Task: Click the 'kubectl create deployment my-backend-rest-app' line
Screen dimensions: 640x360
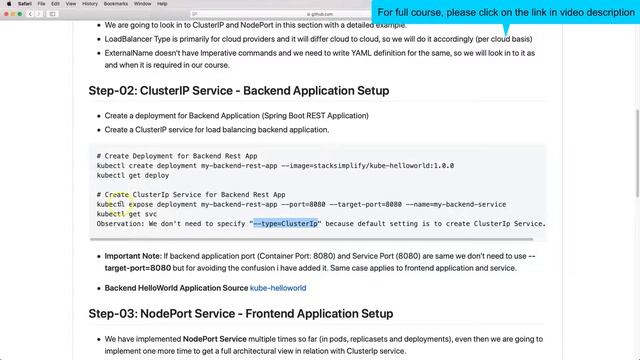Action: [x=275, y=166]
